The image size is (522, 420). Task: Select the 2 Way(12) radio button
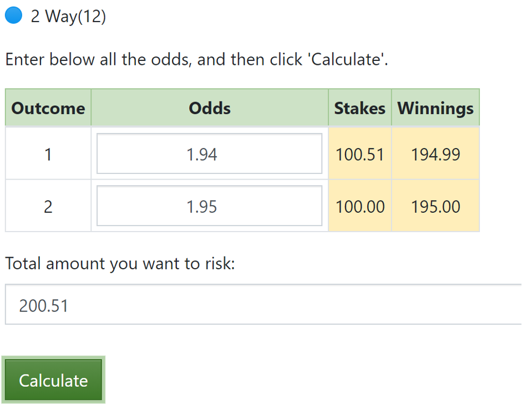pos(13,17)
